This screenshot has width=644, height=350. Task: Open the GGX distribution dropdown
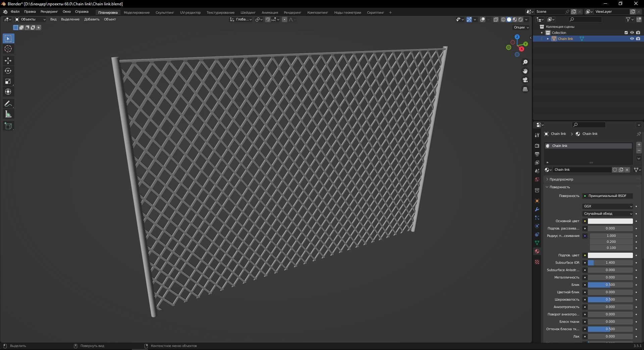coord(608,206)
